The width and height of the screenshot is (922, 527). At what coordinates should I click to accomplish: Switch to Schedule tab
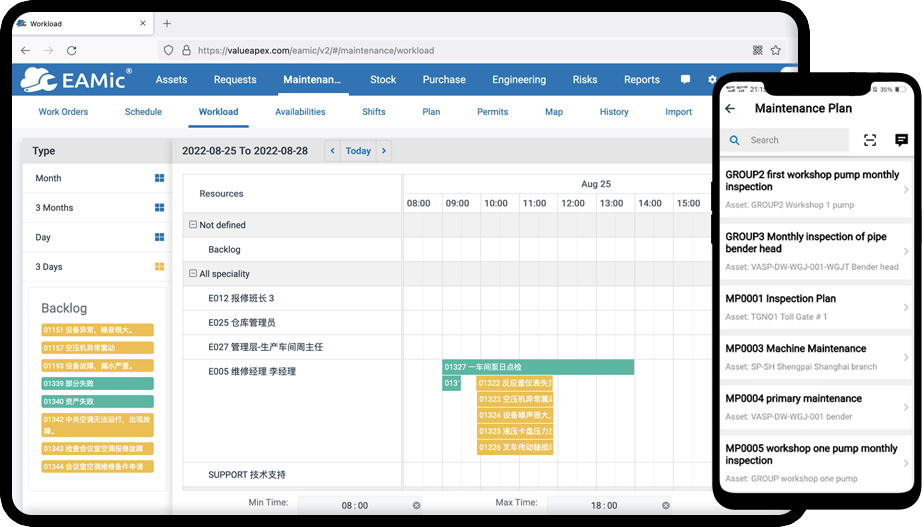point(143,112)
